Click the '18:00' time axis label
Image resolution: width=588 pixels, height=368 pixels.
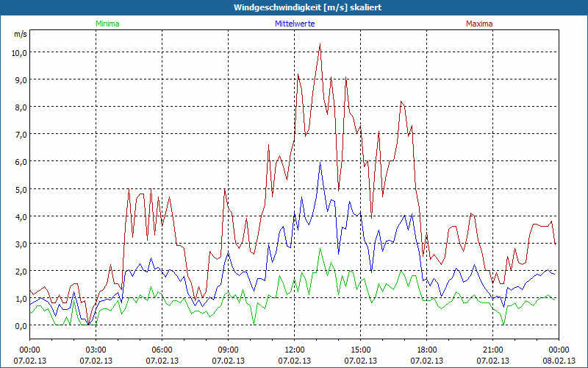pyautogui.click(x=427, y=350)
